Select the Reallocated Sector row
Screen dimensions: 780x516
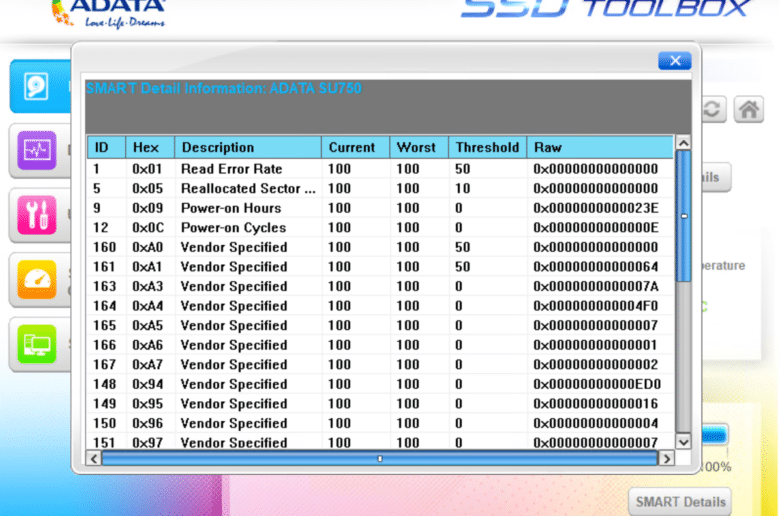click(381, 188)
